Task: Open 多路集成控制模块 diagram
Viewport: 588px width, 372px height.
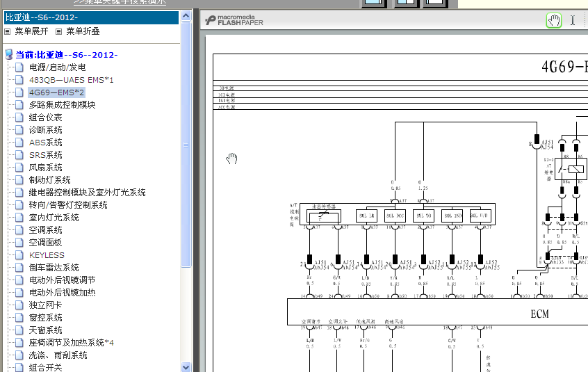Action: click(63, 104)
